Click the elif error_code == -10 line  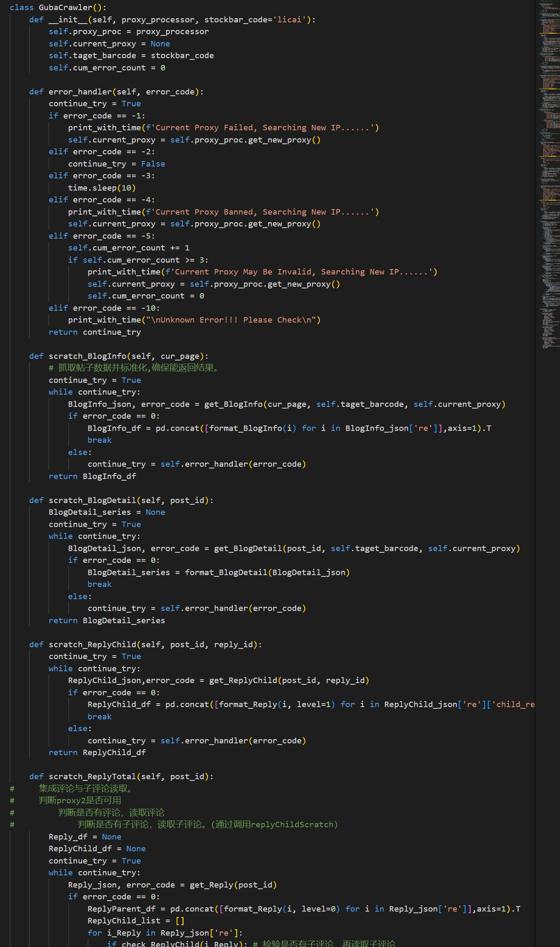(104, 308)
